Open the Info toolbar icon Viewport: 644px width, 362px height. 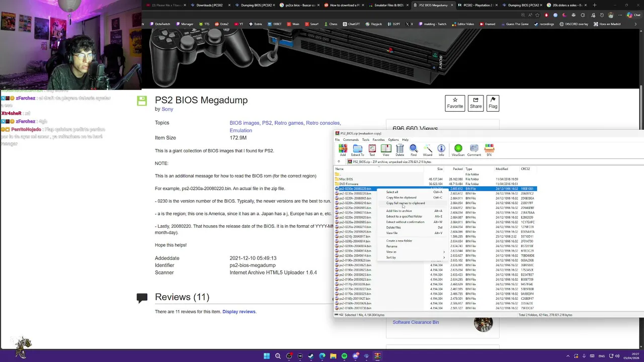441,150
